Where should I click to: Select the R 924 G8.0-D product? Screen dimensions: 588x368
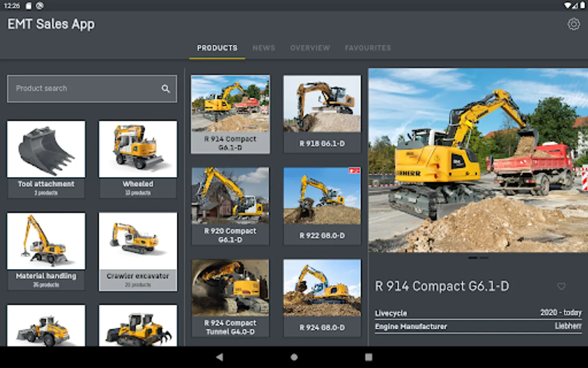coord(322,298)
